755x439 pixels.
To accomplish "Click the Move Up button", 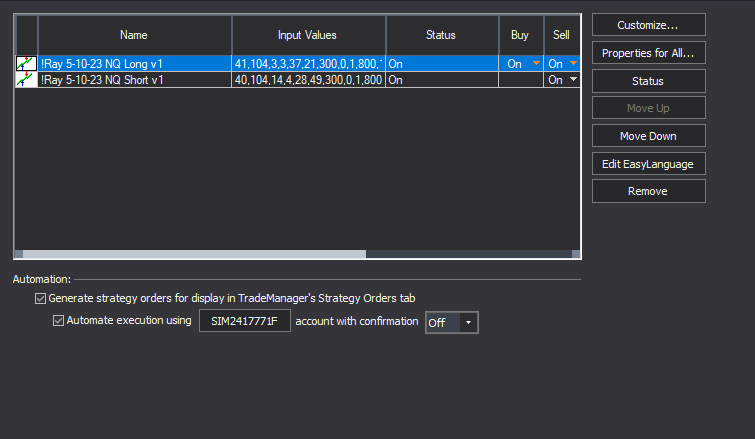I will coord(649,108).
